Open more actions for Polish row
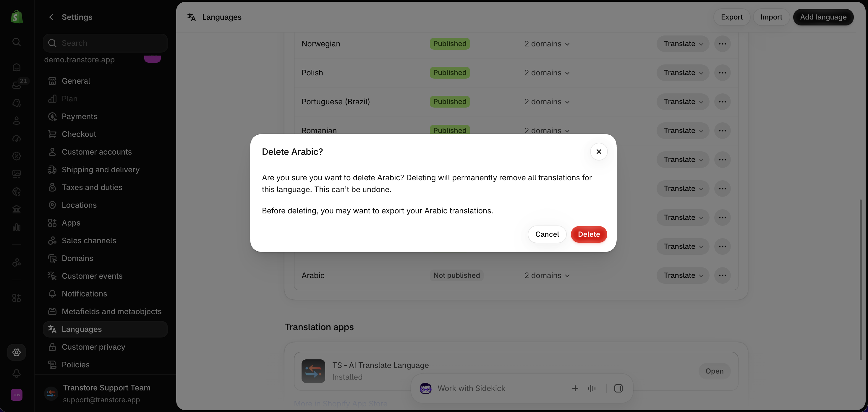 [722, 73]
